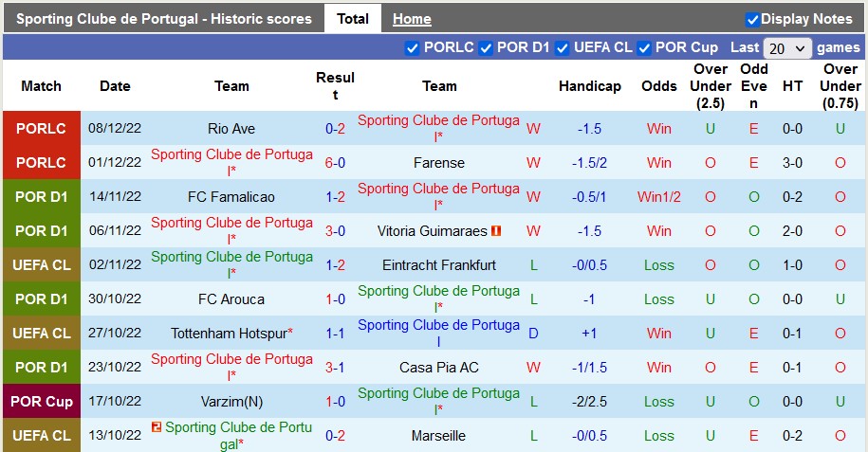Uncheck the PORLC filter checkbox

pyautogui.click(x=412, y=47)
